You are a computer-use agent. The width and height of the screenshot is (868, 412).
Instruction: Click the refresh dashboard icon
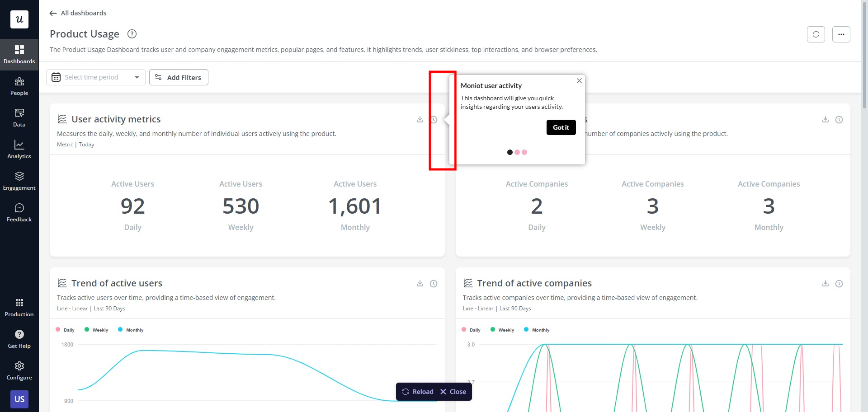point(816,34)
